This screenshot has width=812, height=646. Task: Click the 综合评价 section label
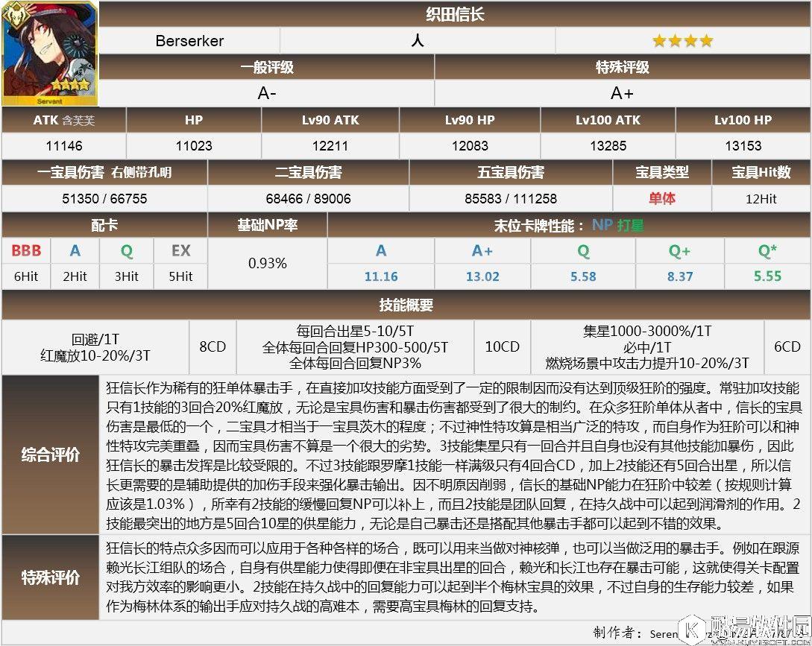[51, 455]
